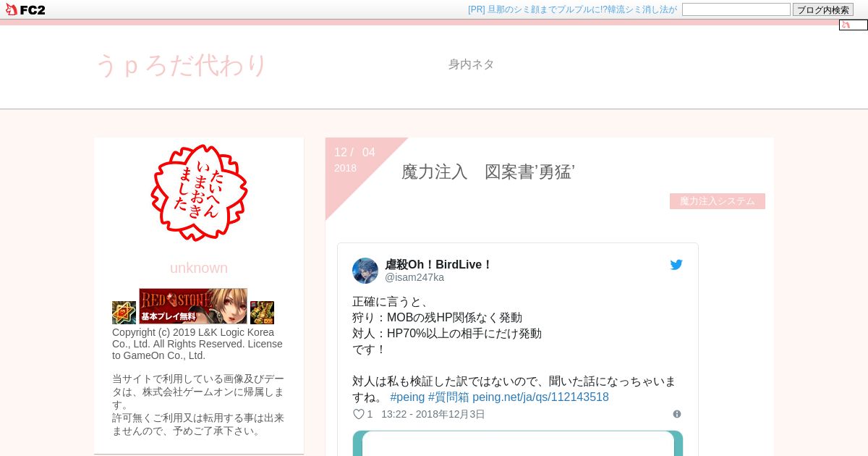Screen dimensions: 868x456
Task: Click the Twitter bird icon in the tweet
Action: [676, 265]
